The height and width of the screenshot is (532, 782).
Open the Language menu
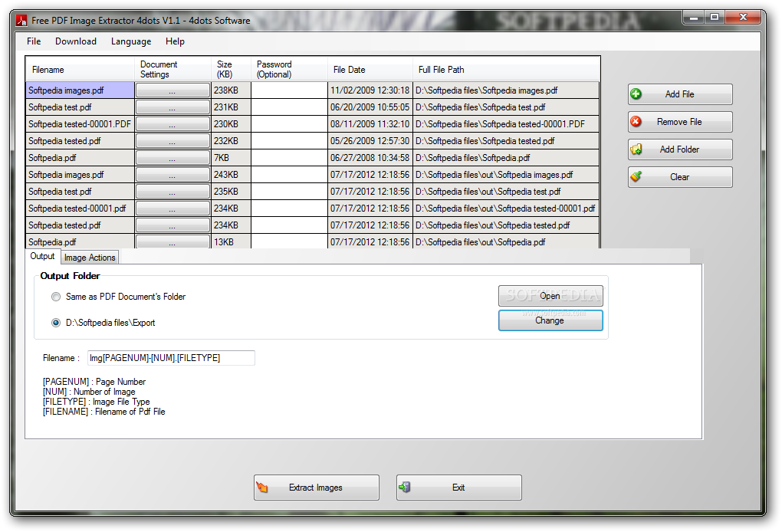tap(131, 41)
